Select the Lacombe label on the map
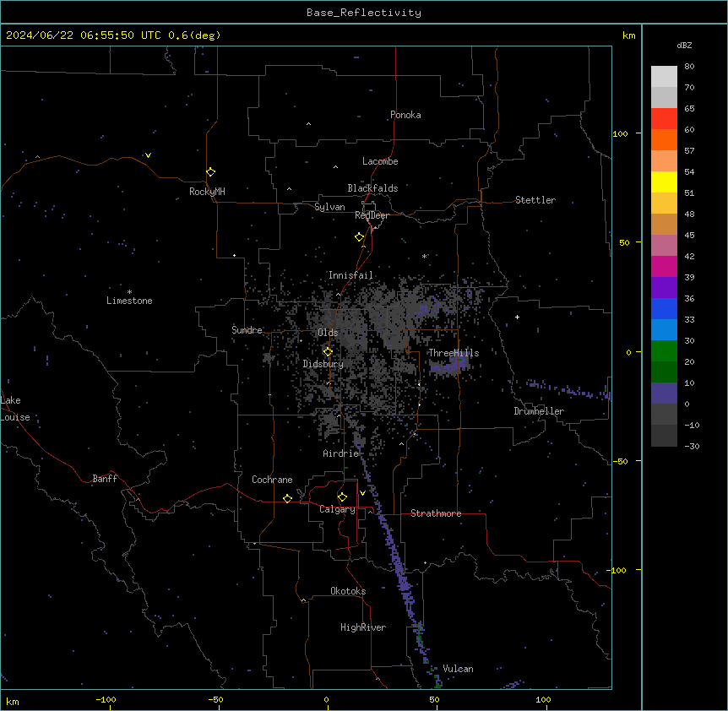 click(380, 161)
